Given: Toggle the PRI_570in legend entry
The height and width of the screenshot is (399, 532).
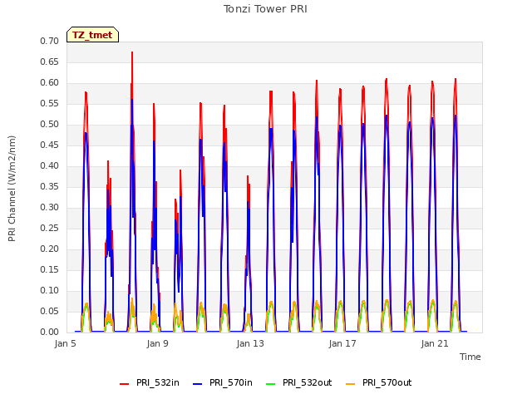Looking at the screenshot, I should [x=223, y=382].
